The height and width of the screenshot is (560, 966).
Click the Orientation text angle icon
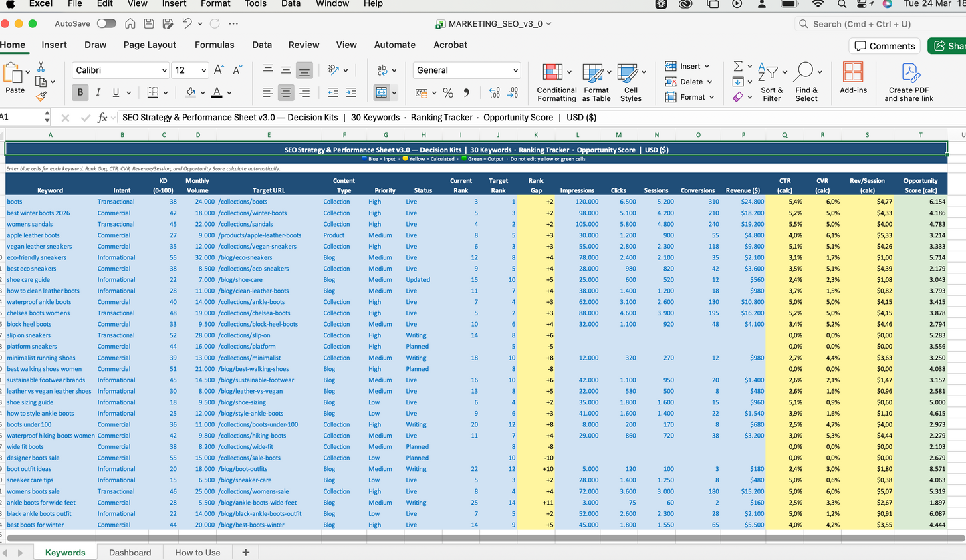334,69
